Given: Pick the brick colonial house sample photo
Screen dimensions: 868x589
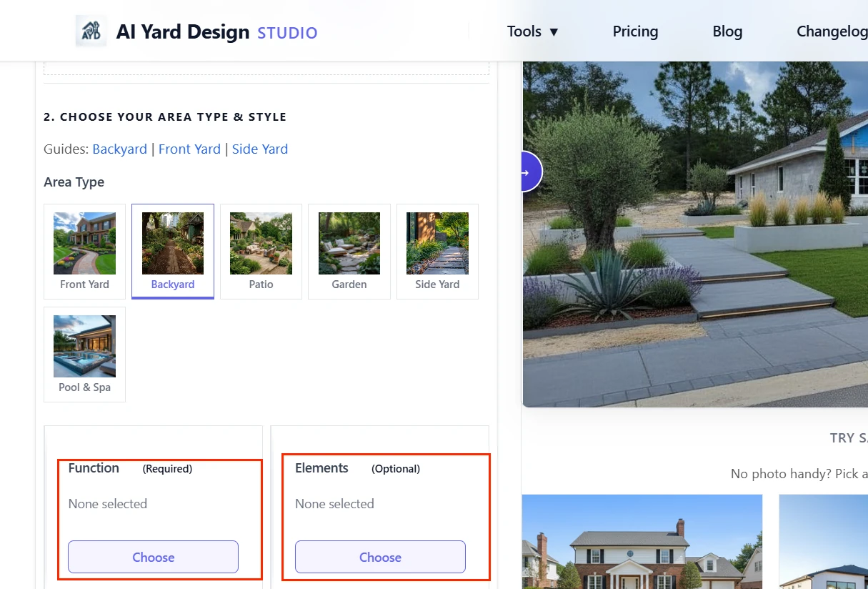Looking at the screenshot, I should click(642, 542).
